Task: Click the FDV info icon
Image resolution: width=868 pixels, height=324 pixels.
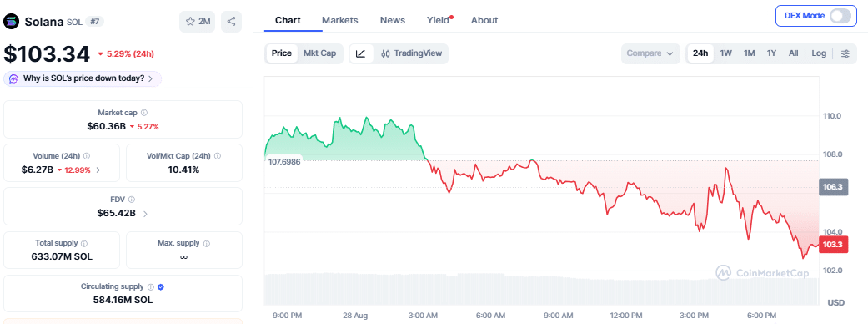Action: tap(132, 200)
